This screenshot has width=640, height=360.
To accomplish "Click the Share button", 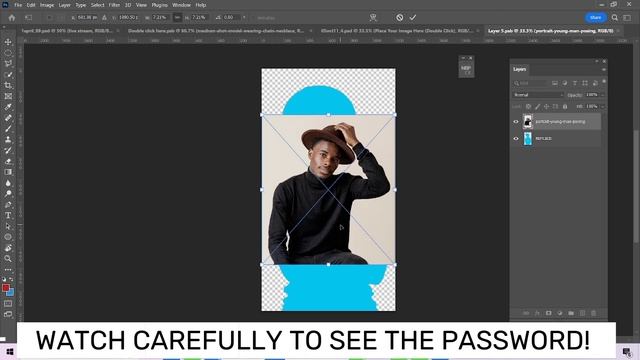I will point(596,18).
